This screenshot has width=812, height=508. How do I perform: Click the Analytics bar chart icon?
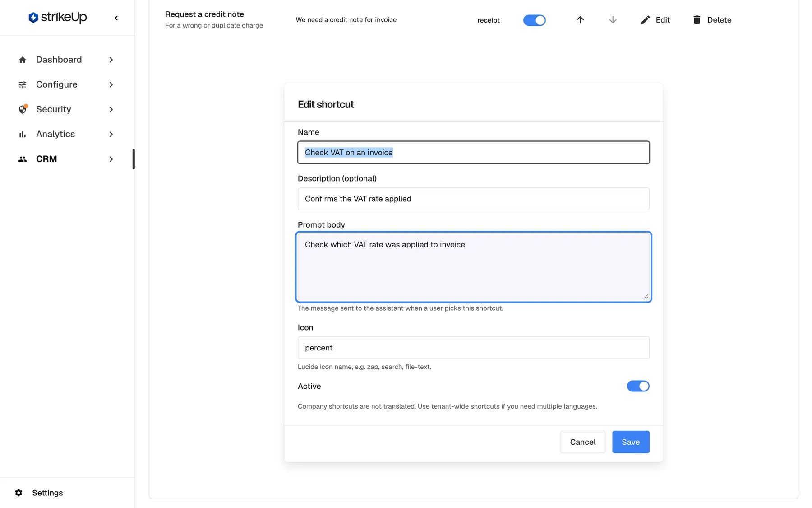pos(23,134)
